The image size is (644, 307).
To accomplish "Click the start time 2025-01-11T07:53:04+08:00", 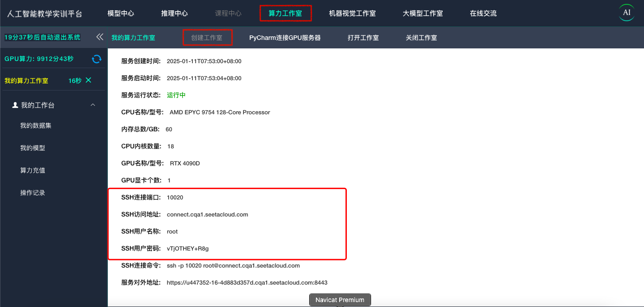I will 204,78.
